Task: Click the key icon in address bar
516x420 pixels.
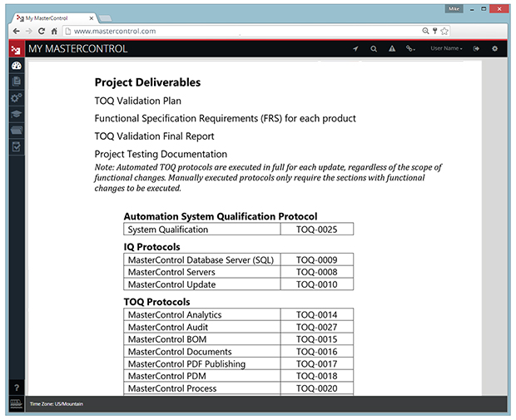Action: 434,31
